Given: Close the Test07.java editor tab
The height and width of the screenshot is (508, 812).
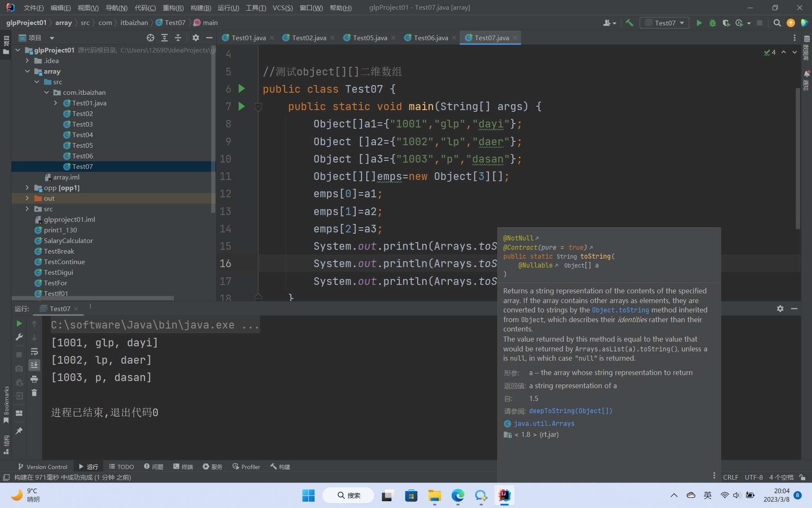Looking at the screenshot, I should 515,38.
